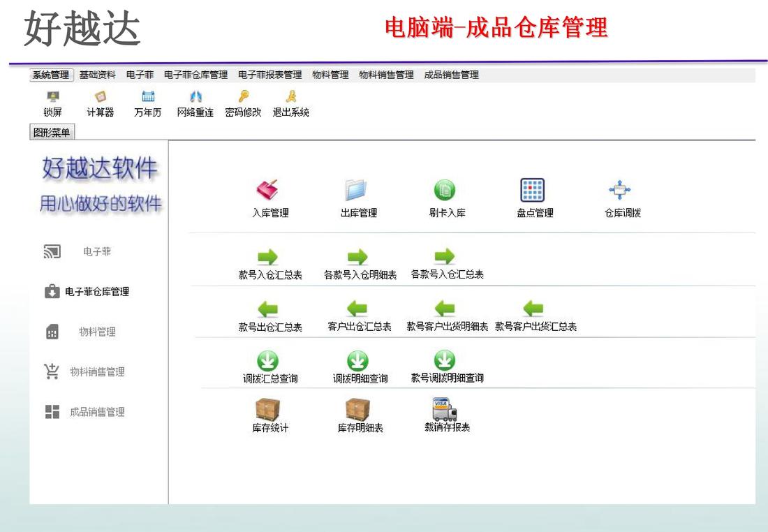Open 裁销存报表 truck icon
This screenshot has height=532, width=768.
coord(446,409)
